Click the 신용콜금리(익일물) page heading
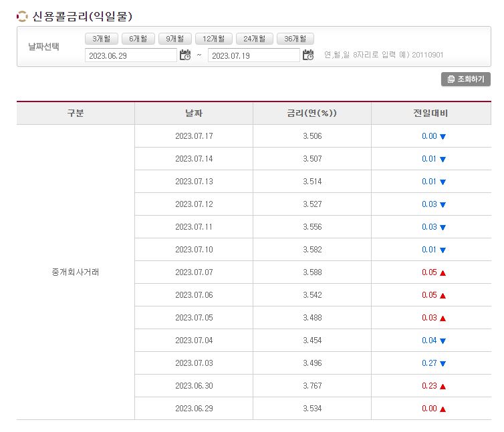This screenshot has height=432, width=504. 82,16
